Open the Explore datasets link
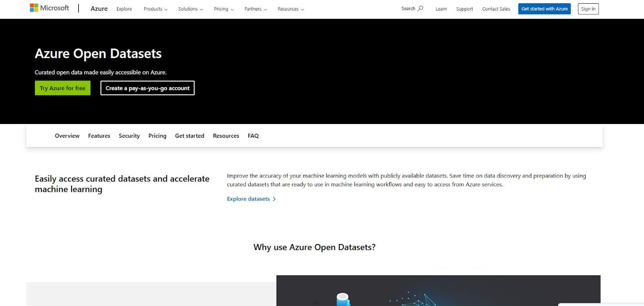The height and width of the screenshot is (306, 644). pyautogui.click(x=251, y=199)
